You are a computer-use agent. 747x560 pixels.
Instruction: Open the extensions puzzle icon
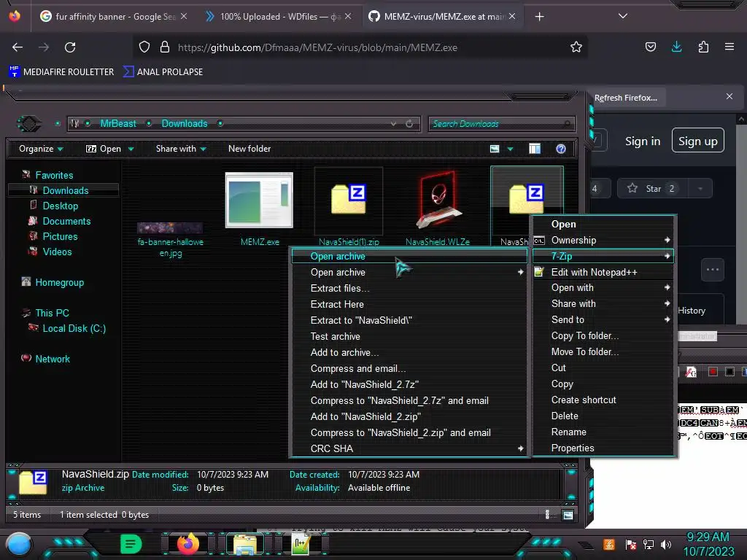(703, 47)
